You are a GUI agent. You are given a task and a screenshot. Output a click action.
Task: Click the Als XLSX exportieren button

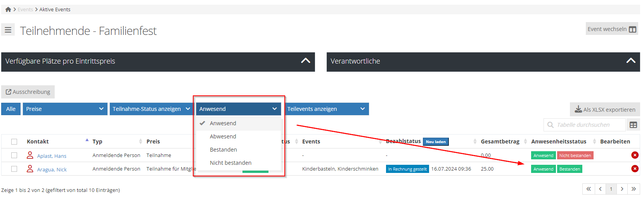[x=605, y=110]
